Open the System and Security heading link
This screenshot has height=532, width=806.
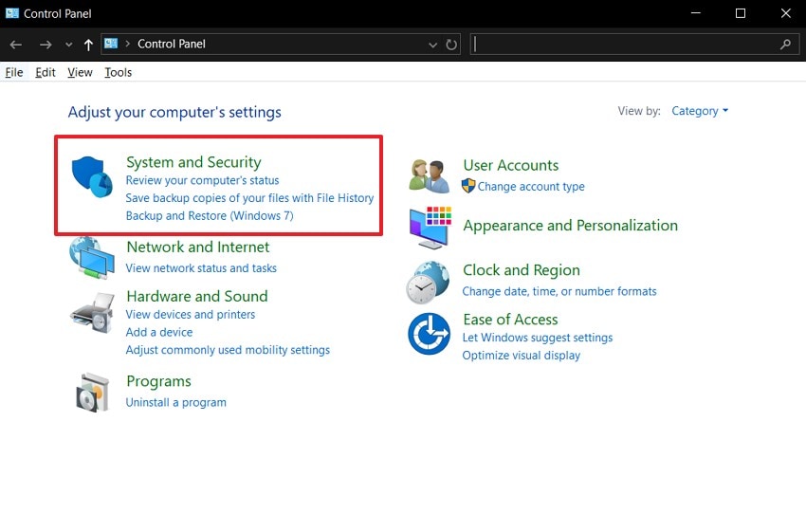pos(193,162)
